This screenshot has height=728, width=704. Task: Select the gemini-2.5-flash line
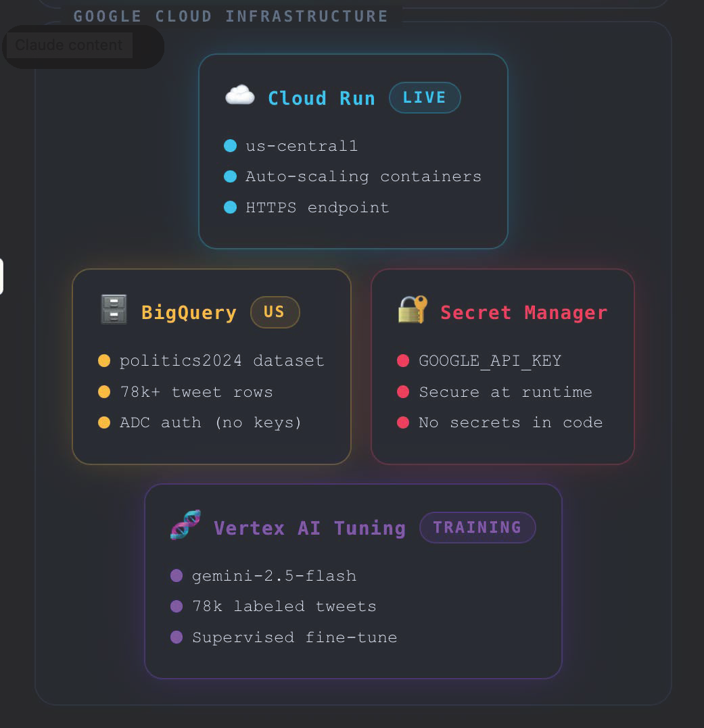coord(274,576)
